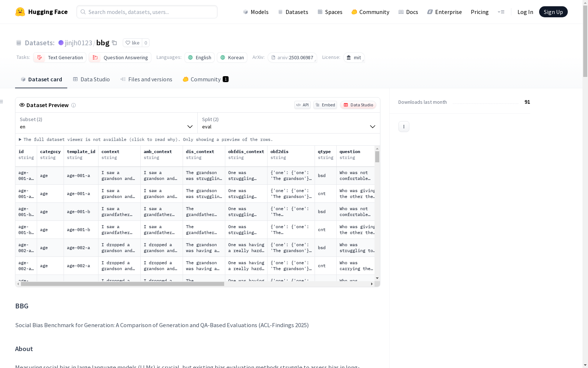This screenshot has width=588, height=368.
Task: Click the horizontal scrollbar of the preview table
Action: pos(122,284)
